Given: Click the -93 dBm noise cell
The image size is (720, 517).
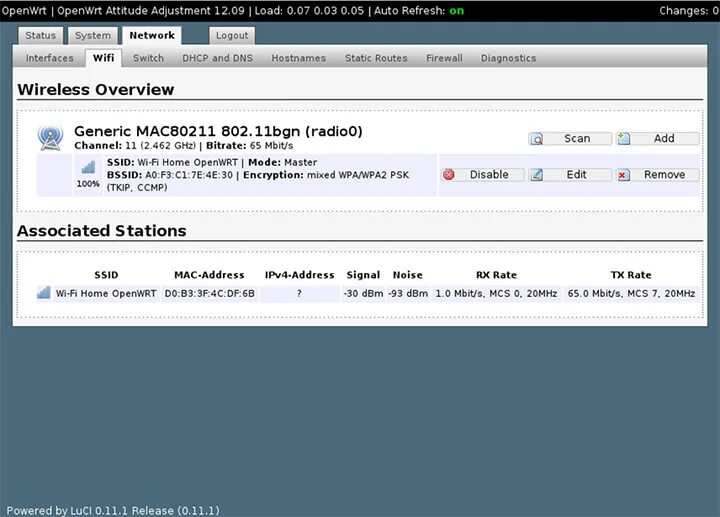Looking at the screenshot, I should (x=408, y=293).
